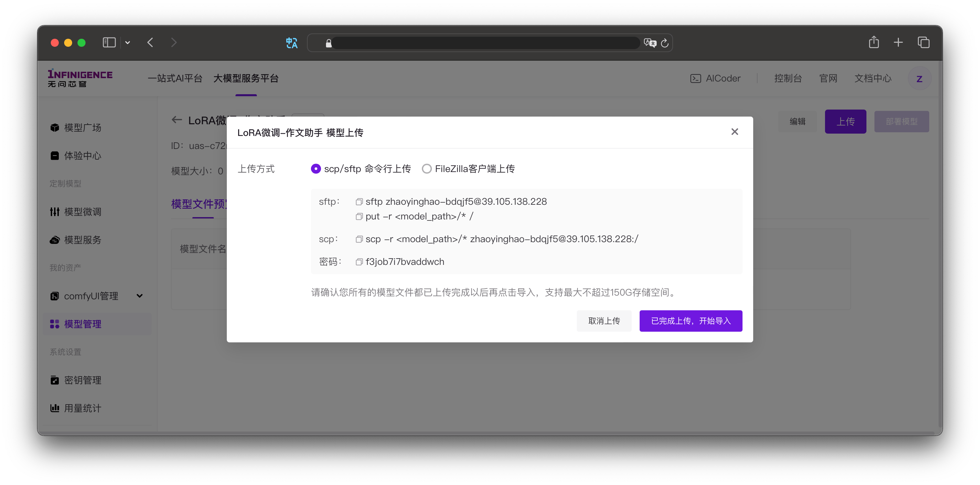Open AICoder link in header

[715, 78]
